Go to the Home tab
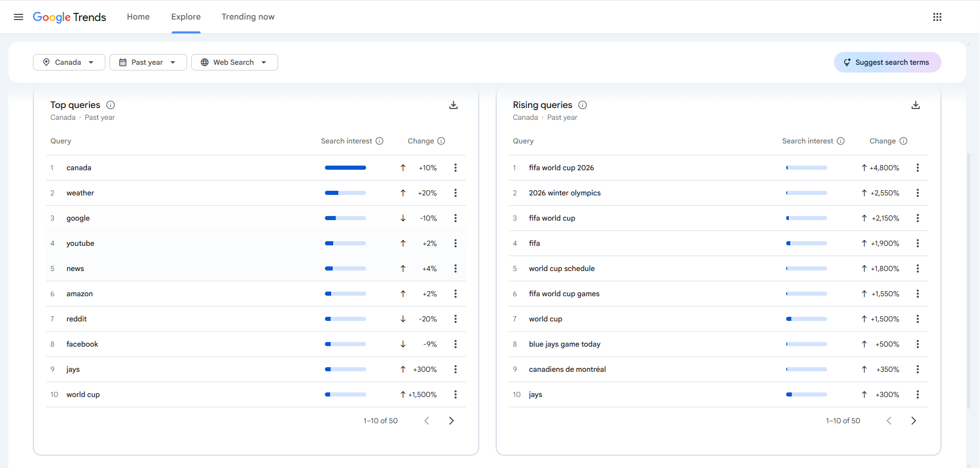The width and height of the screenshot is (980, 468). tap(138, 17)
